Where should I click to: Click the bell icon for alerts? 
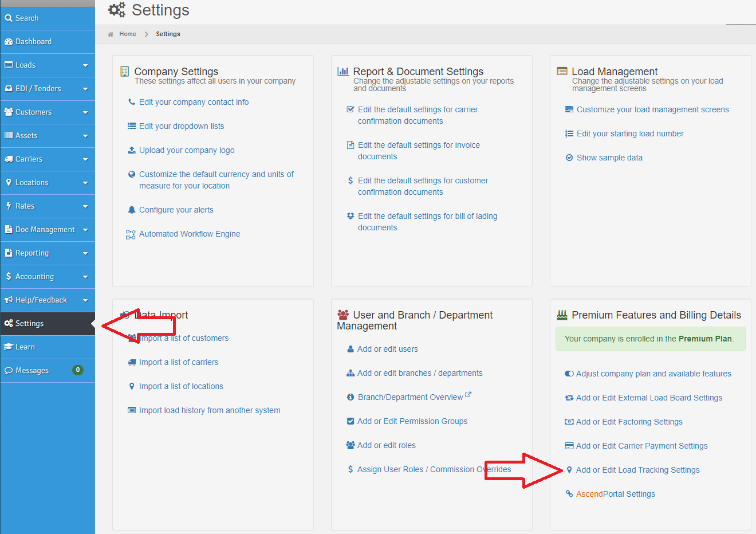pyautogui.click(x=132, y=210)
